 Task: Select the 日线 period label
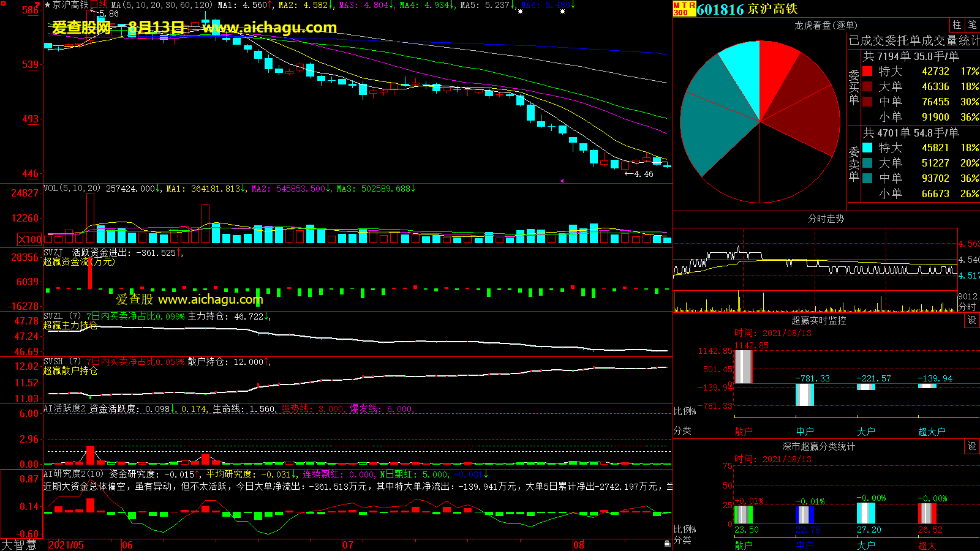pyautogui.click(x=99, y=5)
